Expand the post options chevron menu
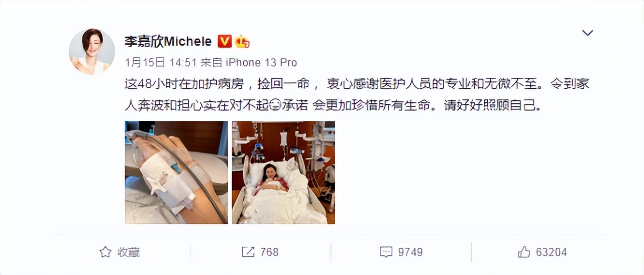 point(587,33)
